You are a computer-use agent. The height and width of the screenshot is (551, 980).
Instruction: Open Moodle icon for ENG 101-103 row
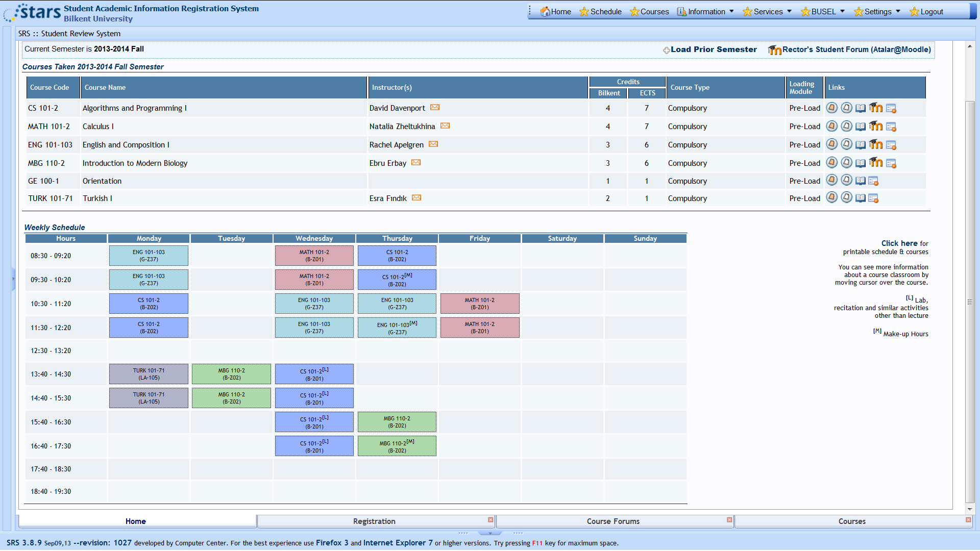point(876,144)
